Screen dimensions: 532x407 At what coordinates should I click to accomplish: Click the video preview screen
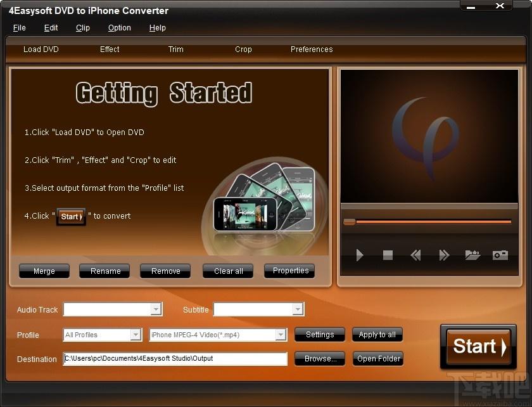(x=429, y=136)
